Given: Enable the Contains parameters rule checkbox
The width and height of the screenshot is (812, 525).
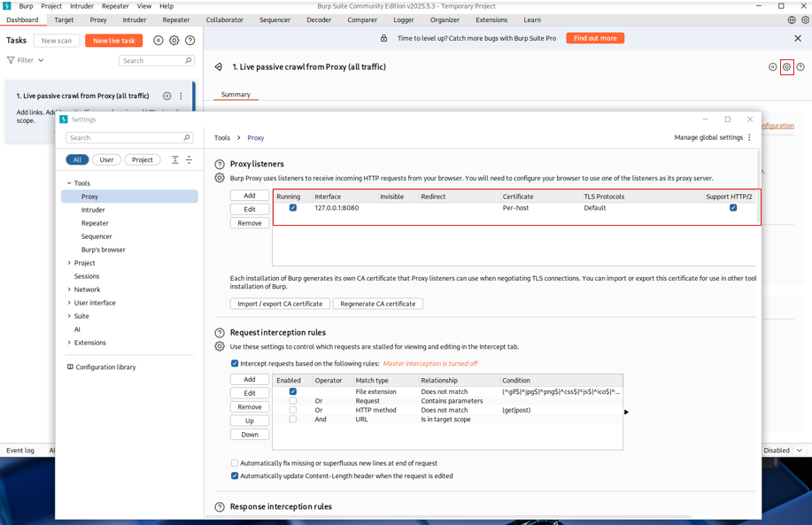Looking at the screenshot, I should [293, 401].
